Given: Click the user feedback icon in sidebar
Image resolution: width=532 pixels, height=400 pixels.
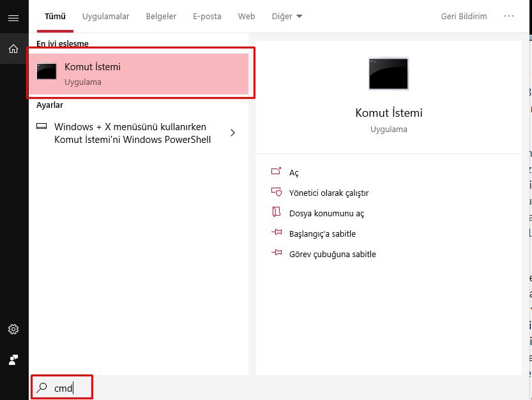Looking at the screenshot, I should [13, 360].
